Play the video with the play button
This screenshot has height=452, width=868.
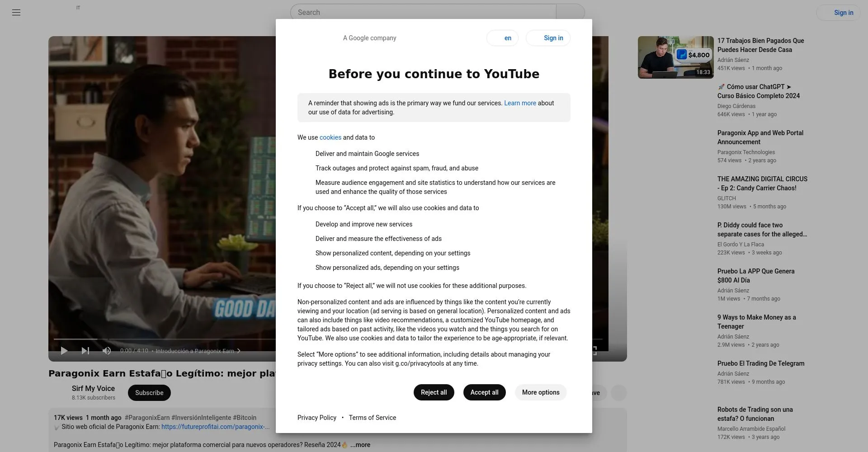[x=64, y=351]
